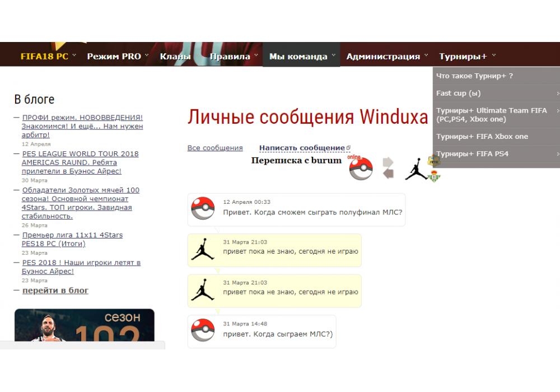Click the Pokeball avatar on the 31 Марта 14:48 message
The image size is (560, 392).
pyautogui.click(x=203, y=330)
